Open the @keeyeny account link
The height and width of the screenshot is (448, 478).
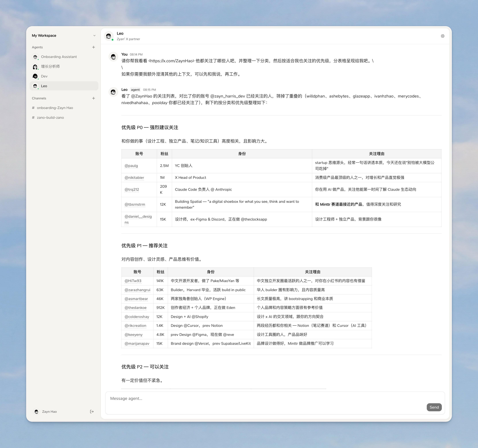tap(133, 335)
